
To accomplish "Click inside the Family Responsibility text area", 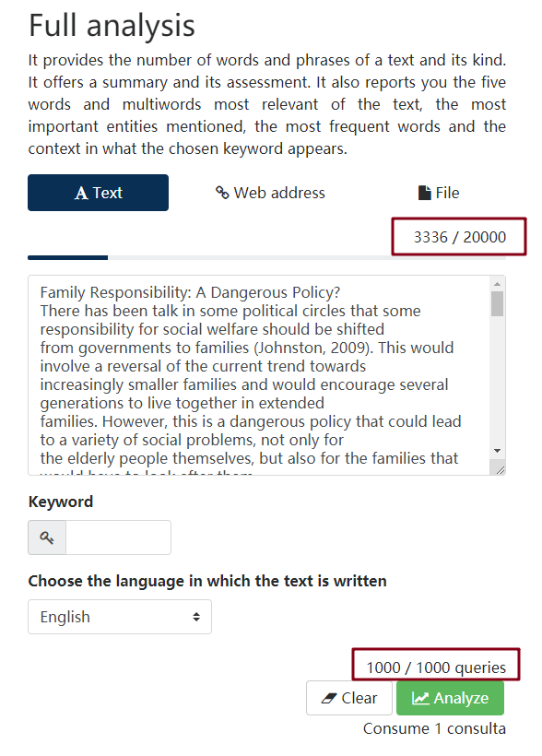I will [x=259, y=375].
